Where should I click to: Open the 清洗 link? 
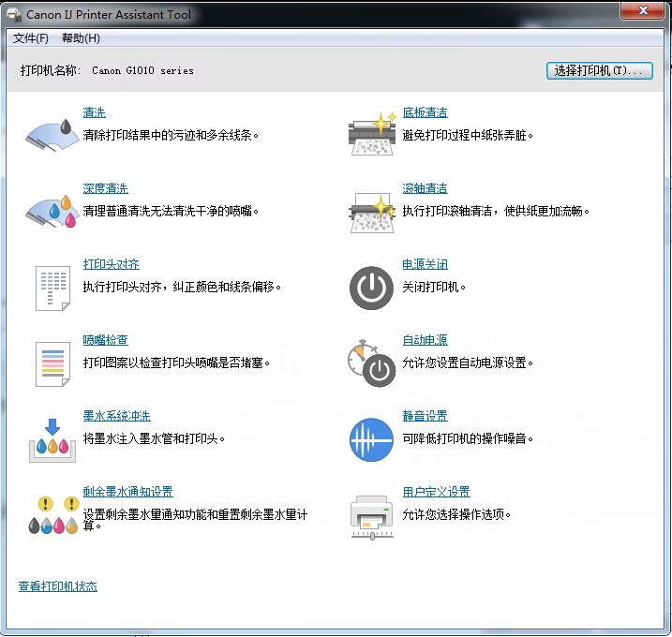(x=94, y=112)
